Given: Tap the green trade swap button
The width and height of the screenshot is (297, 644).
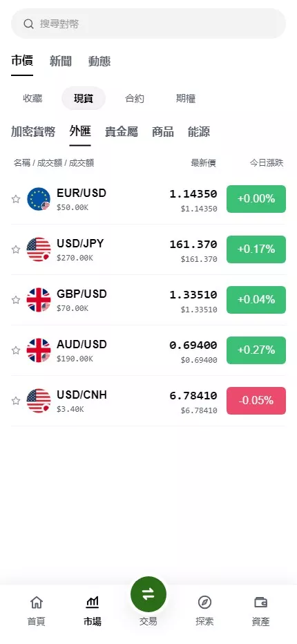Looking at the screenshot, I should click(148, 594).
